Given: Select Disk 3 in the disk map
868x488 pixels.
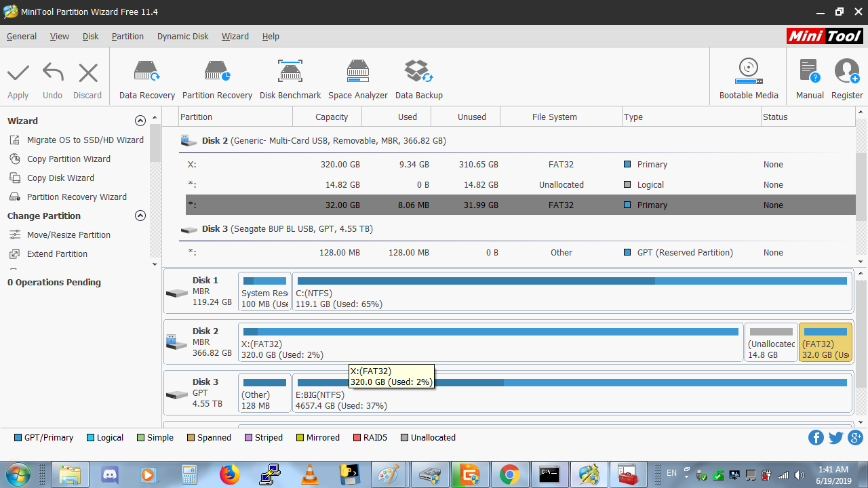Looking at the screenshot, I should point(199,392).
